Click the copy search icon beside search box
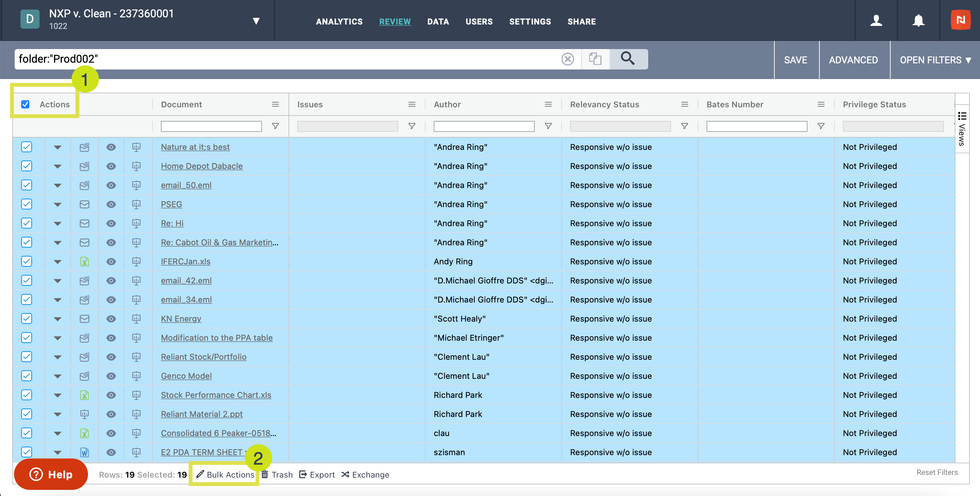This screenshot has height=496, width=980. tap(595, 59)
